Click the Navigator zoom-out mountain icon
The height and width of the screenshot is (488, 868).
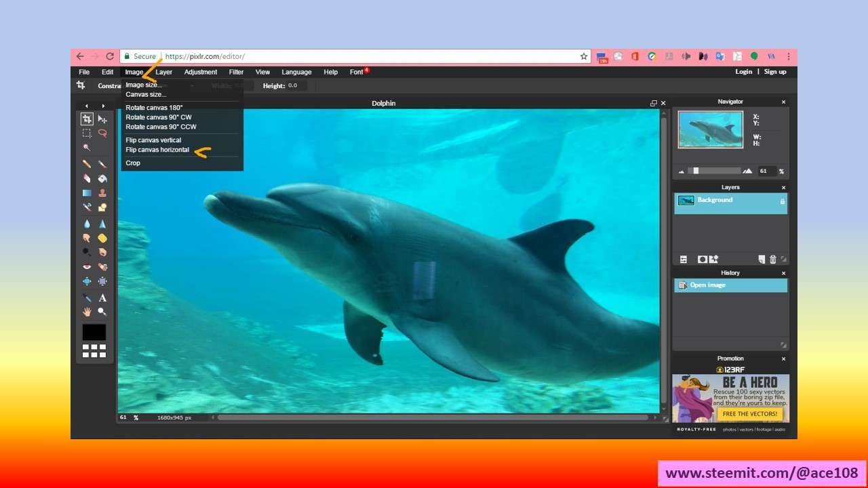(x=683, y=171)
